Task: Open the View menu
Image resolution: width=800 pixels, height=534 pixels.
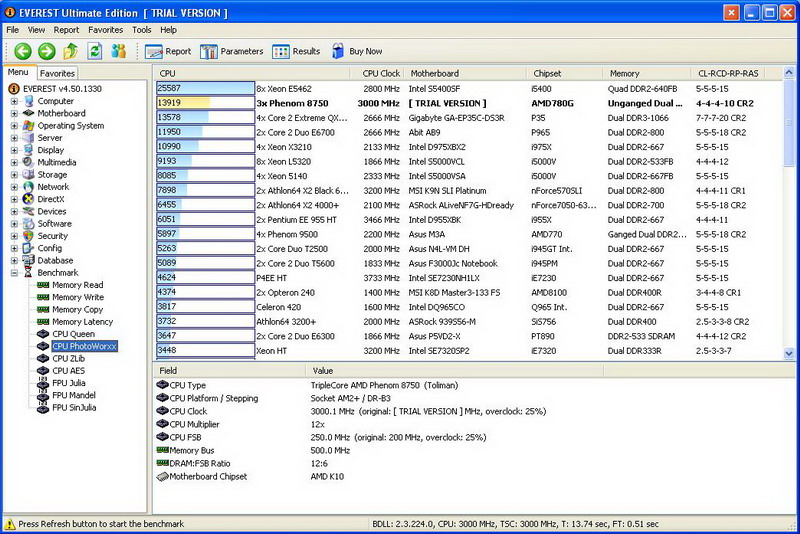Action: pyautogui.click(x=36, y=30)
